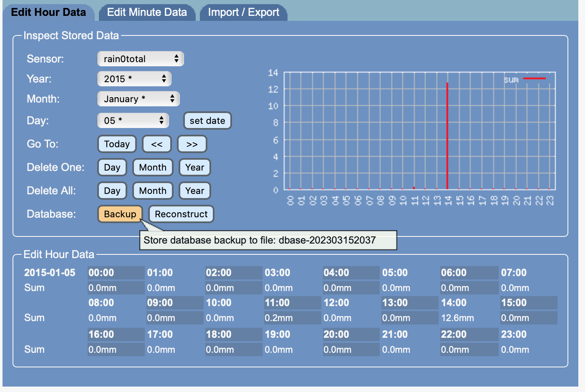Viewport: 585px width, 392px height.
Task: Go to next day with >> button
Action: (192, 144)
